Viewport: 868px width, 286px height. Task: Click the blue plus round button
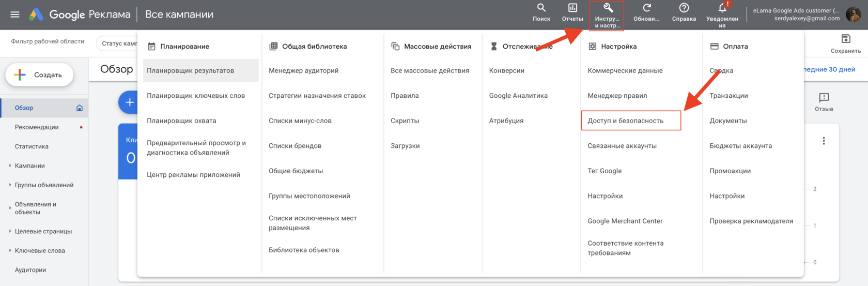tap(129, 102)
